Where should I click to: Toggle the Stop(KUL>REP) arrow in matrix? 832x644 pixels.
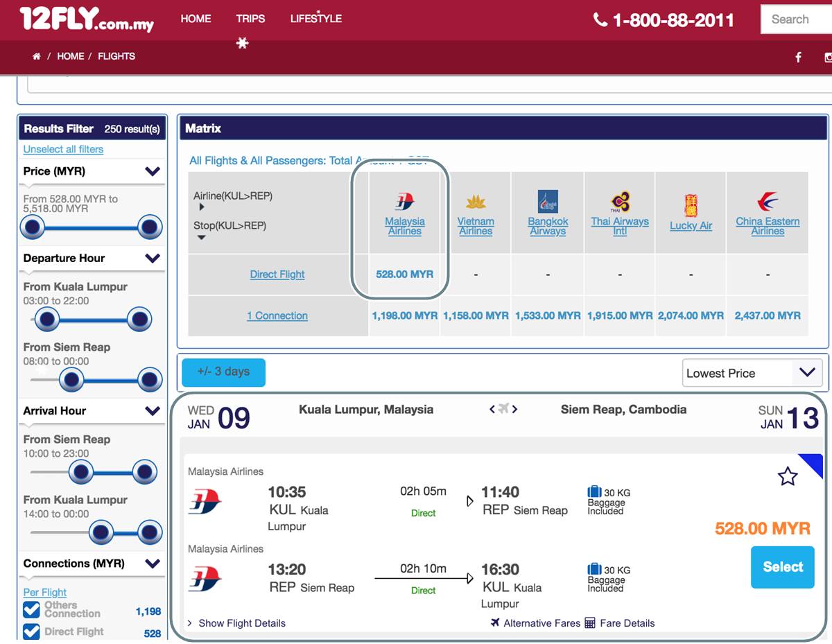tap(202, 237)
